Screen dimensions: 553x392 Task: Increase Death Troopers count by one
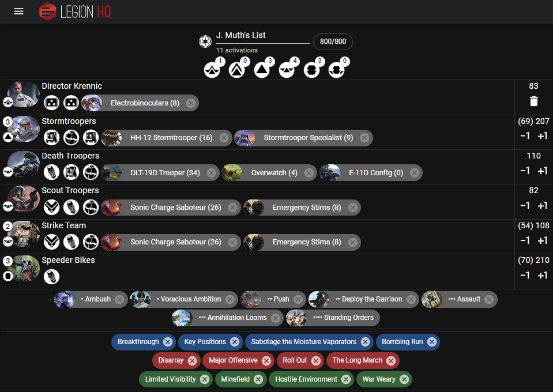tap(543, 171)
